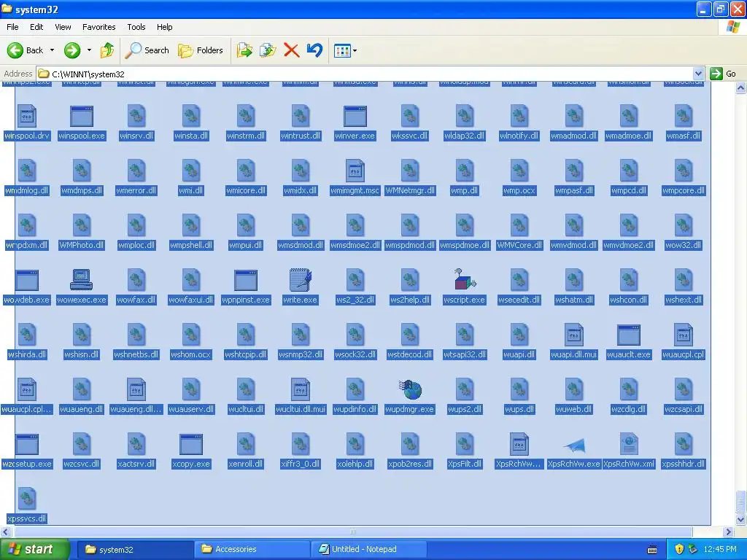This screenshot has width=747, height=560.
Task: Open the Tools menu
Action: tap(136, 27)
